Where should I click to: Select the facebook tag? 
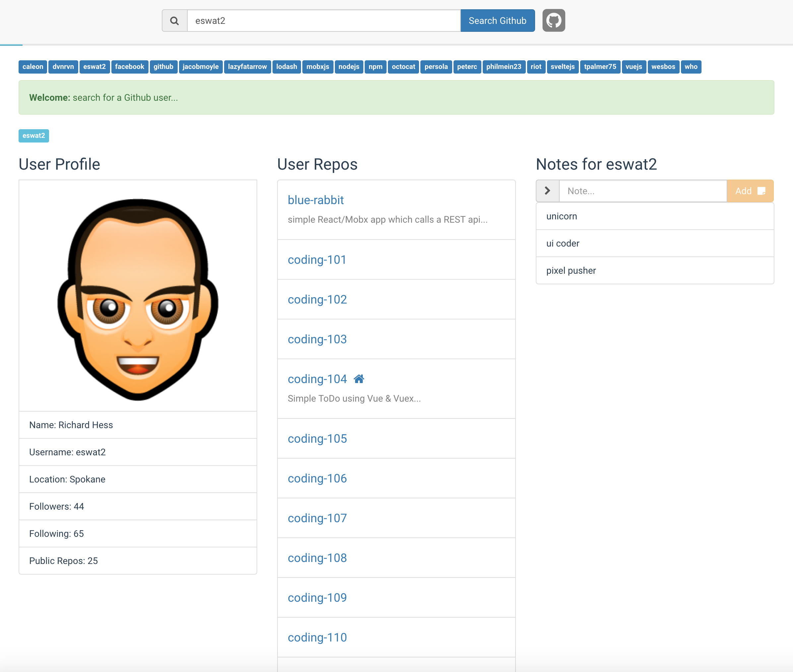tap(130, 67)
